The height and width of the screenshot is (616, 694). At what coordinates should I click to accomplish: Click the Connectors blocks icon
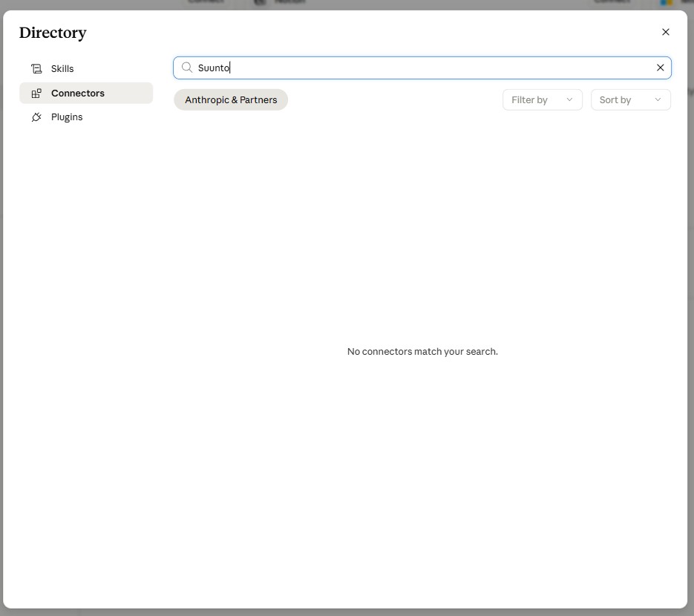point(36,93)
